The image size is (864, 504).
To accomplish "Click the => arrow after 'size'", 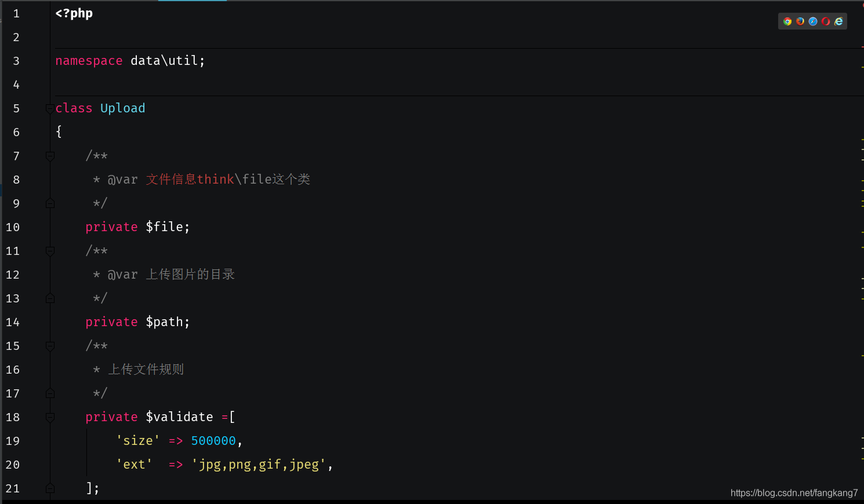I will 176,441.
